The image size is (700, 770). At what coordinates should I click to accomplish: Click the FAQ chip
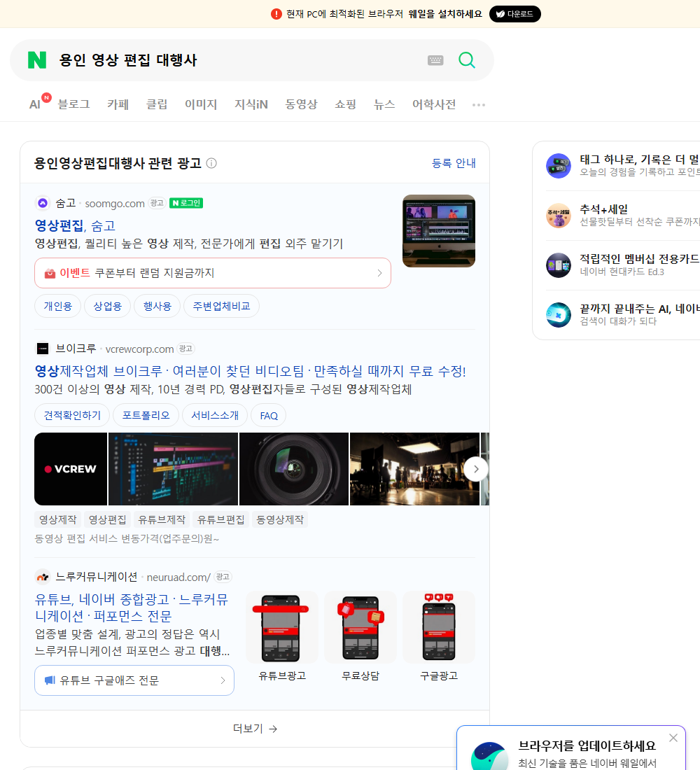tap(269, 415)
